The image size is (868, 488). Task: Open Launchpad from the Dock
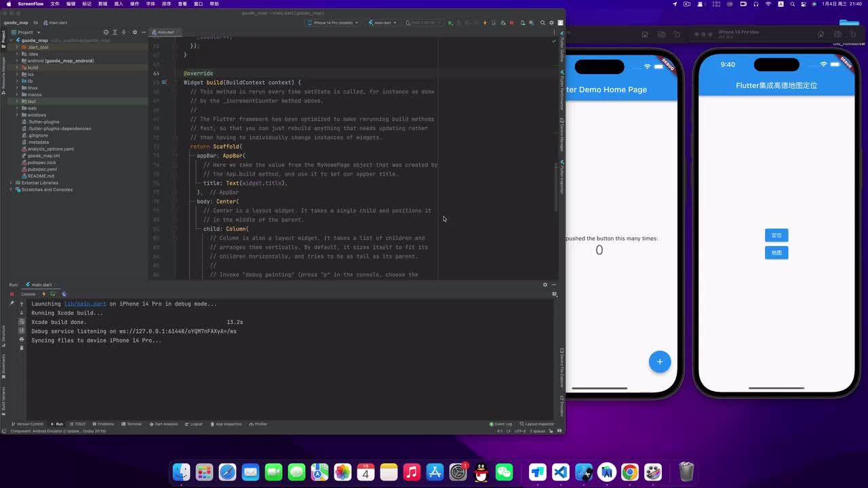coord(204,472)
